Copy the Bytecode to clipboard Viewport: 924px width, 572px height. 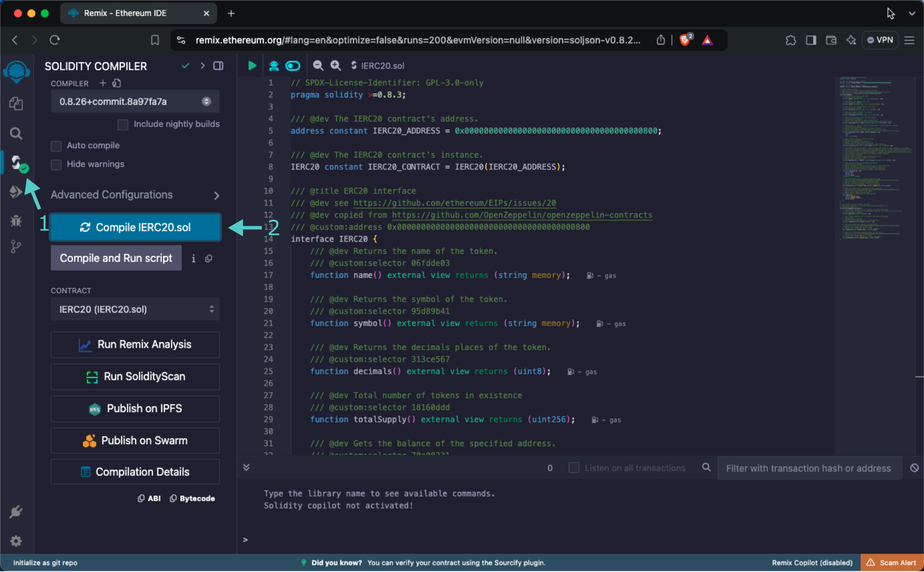click(x=193, y=499)
